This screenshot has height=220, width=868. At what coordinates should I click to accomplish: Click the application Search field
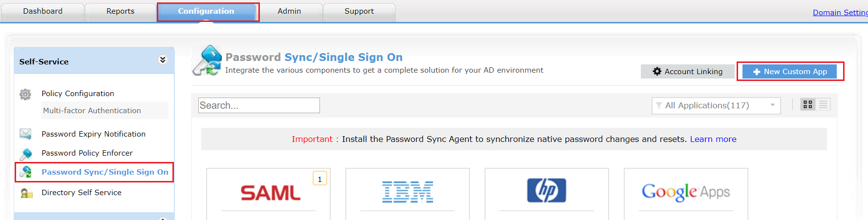[x=259, y=105]
